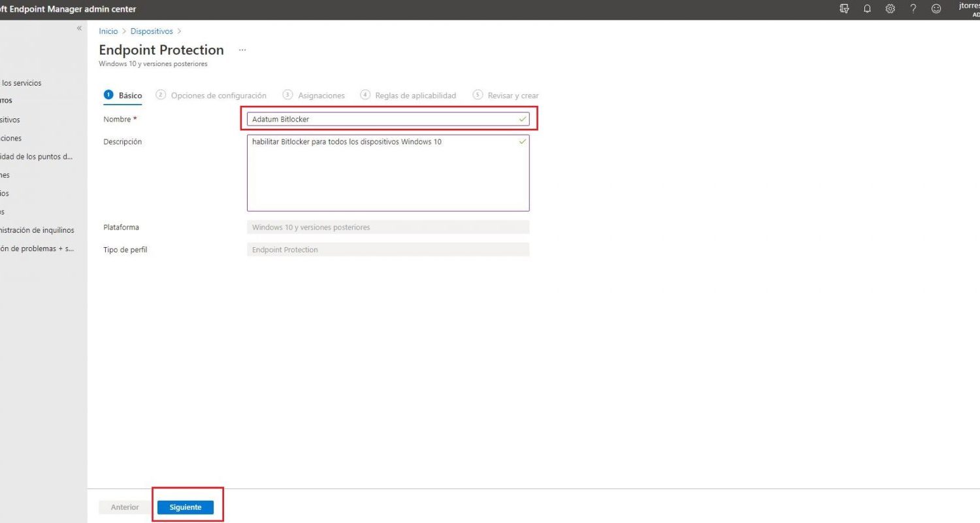Viewport: 980px width, 523px height.
Task: Select Todos los servicios in the sidebar
Action: [x=21, y=82]
